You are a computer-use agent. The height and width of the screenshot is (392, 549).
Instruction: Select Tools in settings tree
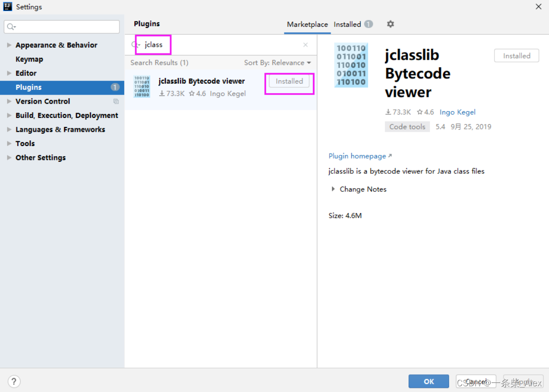[x=25, y=144]
